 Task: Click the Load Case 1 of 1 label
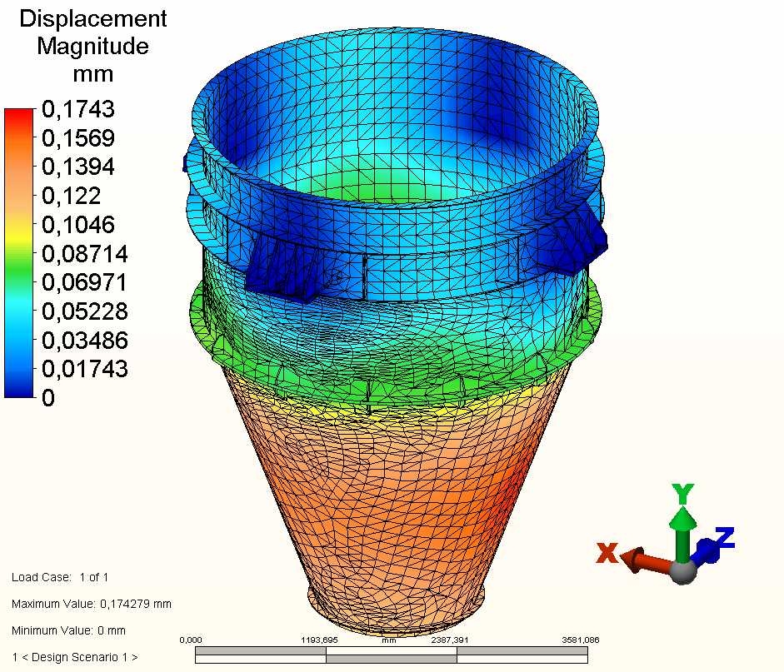tap(60, 577)
